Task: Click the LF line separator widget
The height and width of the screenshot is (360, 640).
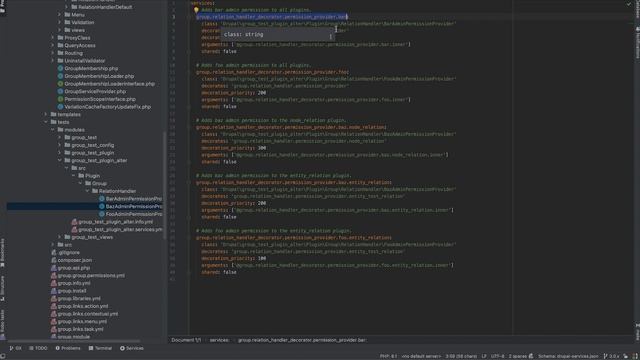Action: click(x=484, y=356)
